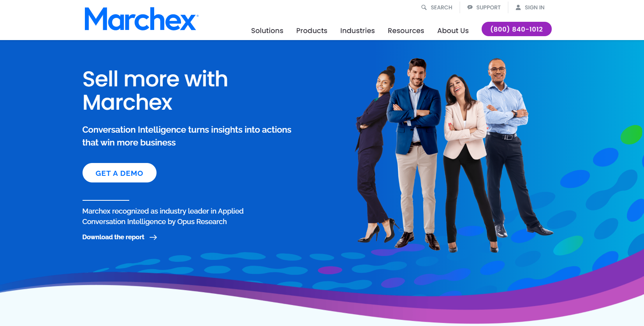This screenshot has width=644, height=326.
Task: Follow the Download the report link
Action: point(113,237)
